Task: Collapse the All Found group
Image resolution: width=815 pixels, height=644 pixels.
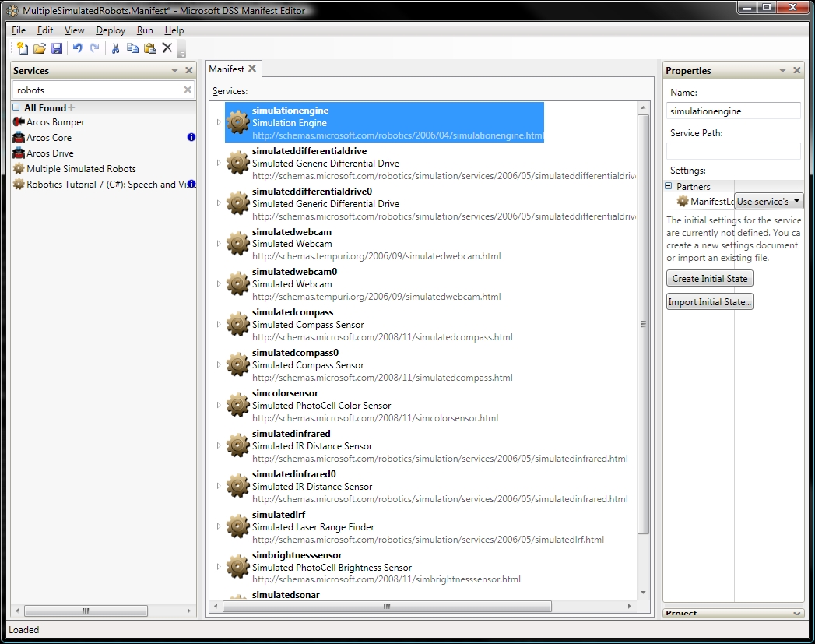Action: click(x=16, y=107)
